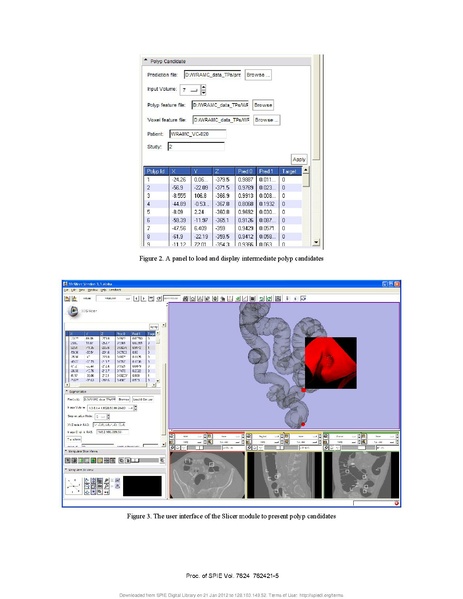Click the coronal CT slice viewer (green)
Screen dimensions: 463x599
361,475
